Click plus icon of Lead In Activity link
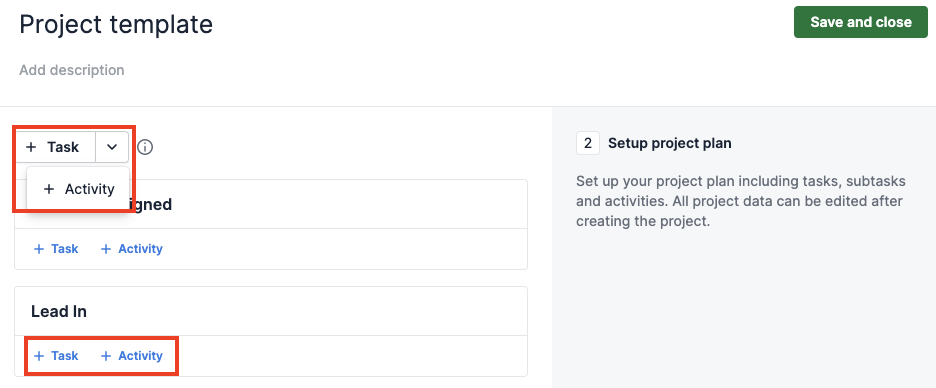 (106, 356)
